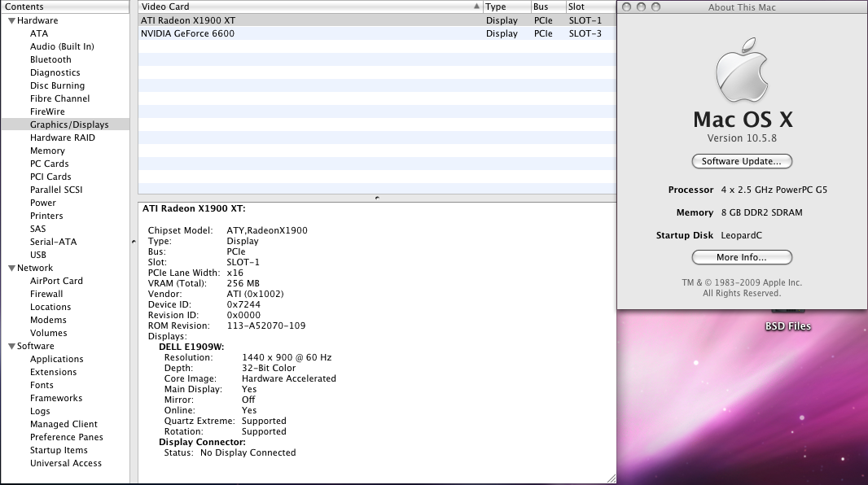Click the Device ID value 0x7244

tap(243, 304)
